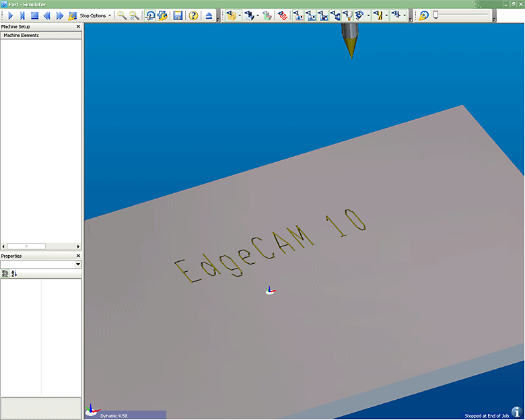
Task: Click the Machine Setup horizontal scroll thumb
Action: click(26, 246)
